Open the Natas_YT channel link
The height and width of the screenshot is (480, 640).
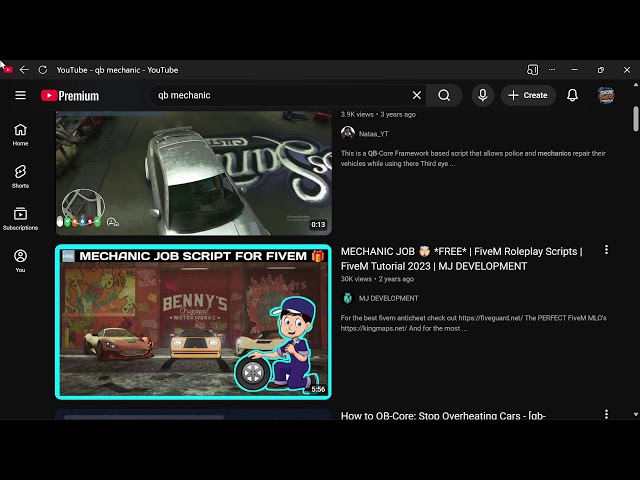(373, 133)
